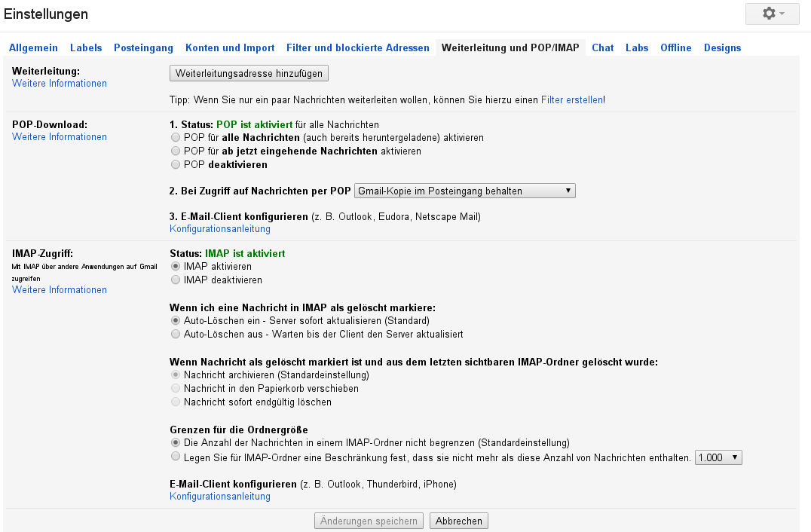811x532 pixels.
Task: Select the limit IMAP folder size option
Action: pyautogui.click(x=176, y=457)
